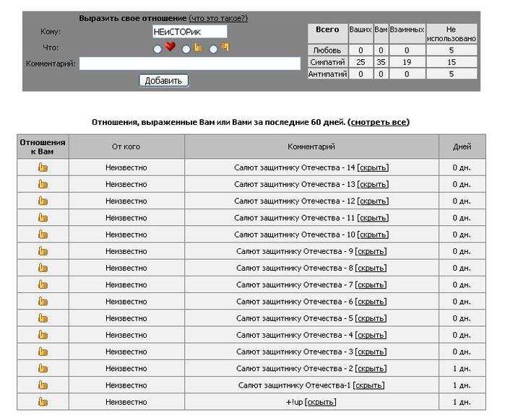Viewport: 505px width, 420px height.
Task: Hide the 'Салют защитнику Отечества - 2' comment
Action: [371, 368]
